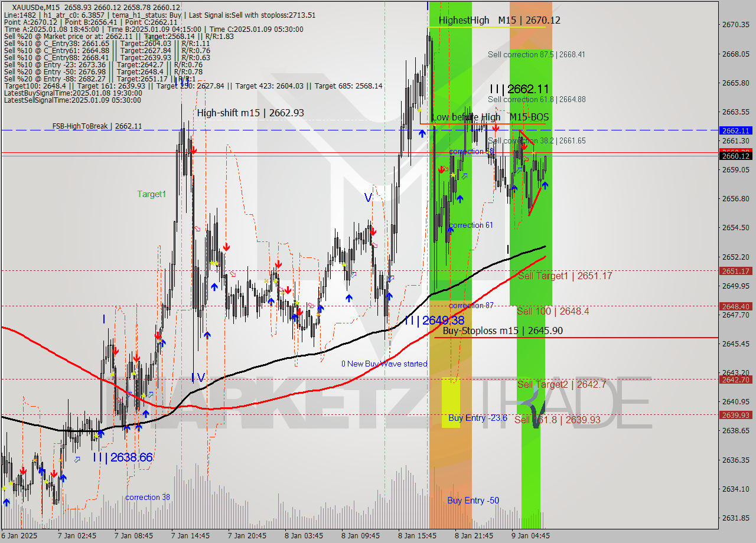The height and width of the screenshot is (543, 756).
Task: Click the '0 New Buy Wave started' label
Action: (384, 364)
